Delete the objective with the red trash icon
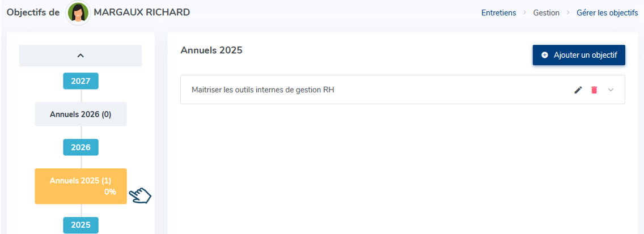The width and height of the screenshot is (644, 234). (594, 90)
